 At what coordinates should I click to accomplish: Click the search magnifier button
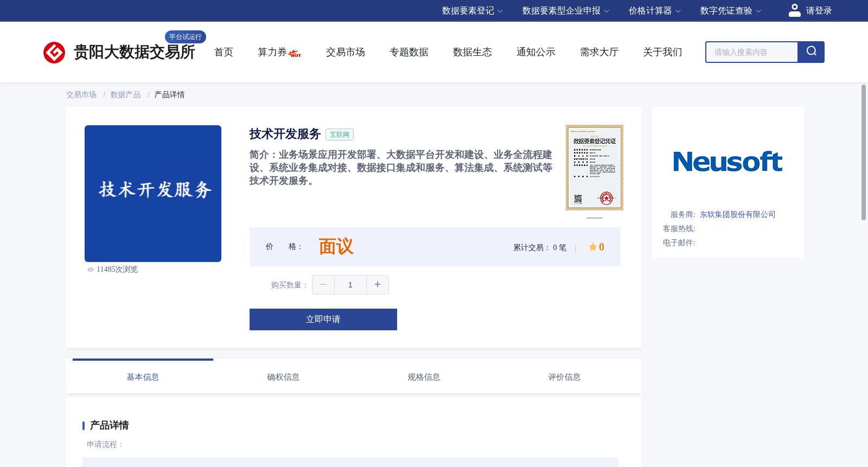(811, 52)
